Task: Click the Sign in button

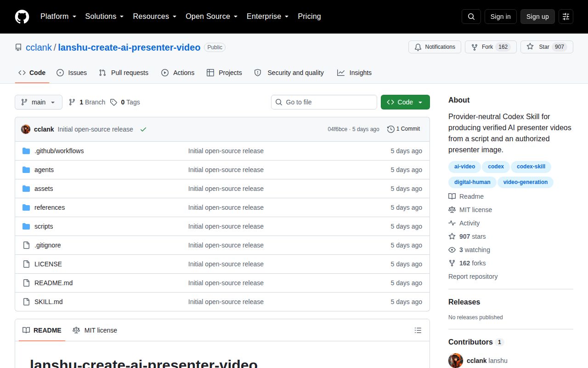Action: pos(500,17)
